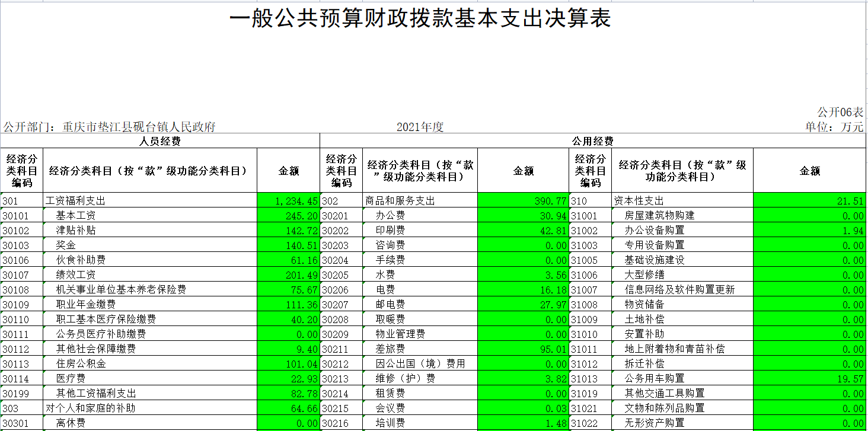Screen dimensions: 868x431
Task: Click the 职业年金缴费 cell
Action: coord(150,304)
